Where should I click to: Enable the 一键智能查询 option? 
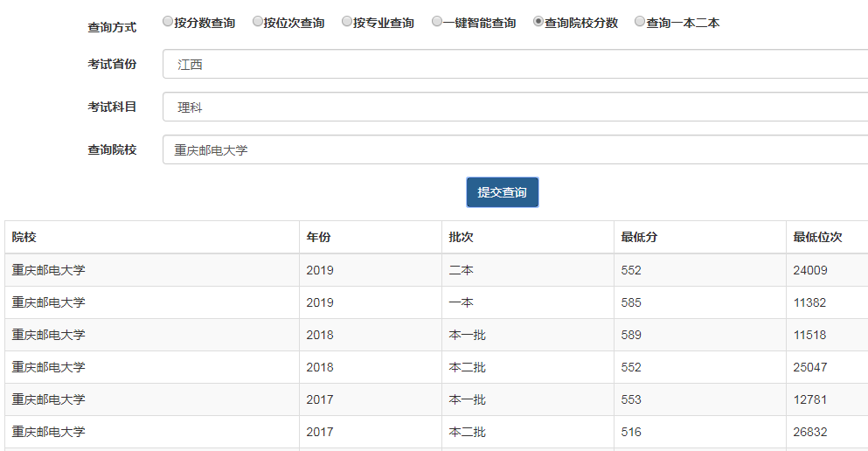click(437, 22)
